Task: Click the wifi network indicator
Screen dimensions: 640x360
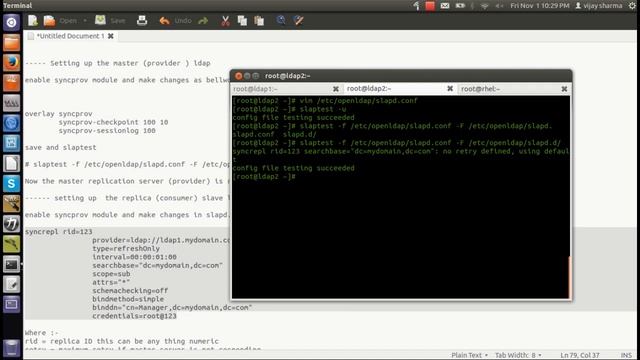Action: tap(485, 6)
